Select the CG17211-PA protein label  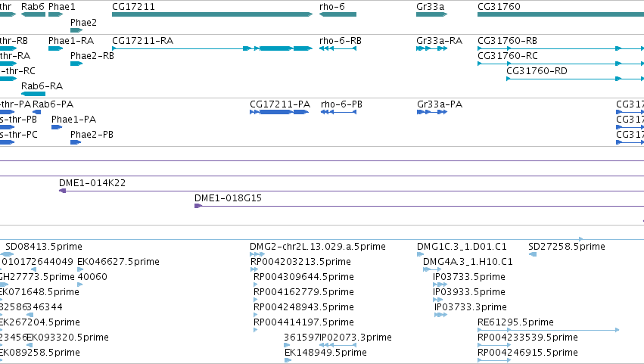280,104
